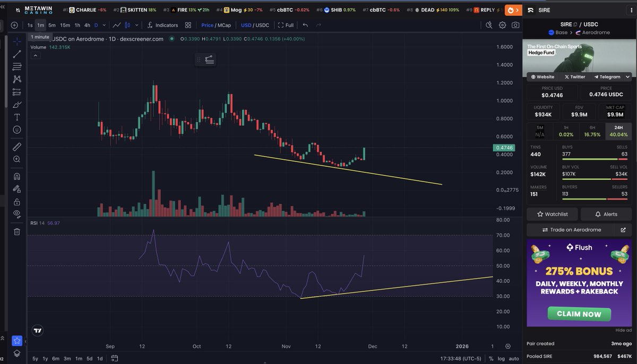Open quick search magnifier icon
Image resolution: width=637 pixels, height=364 pixels.
[x=489, y=25]
